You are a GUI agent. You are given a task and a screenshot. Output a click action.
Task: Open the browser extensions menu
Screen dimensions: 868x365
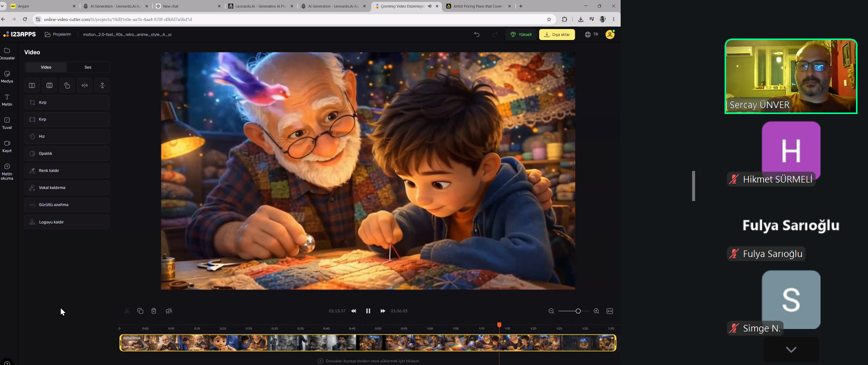(565, 19)
